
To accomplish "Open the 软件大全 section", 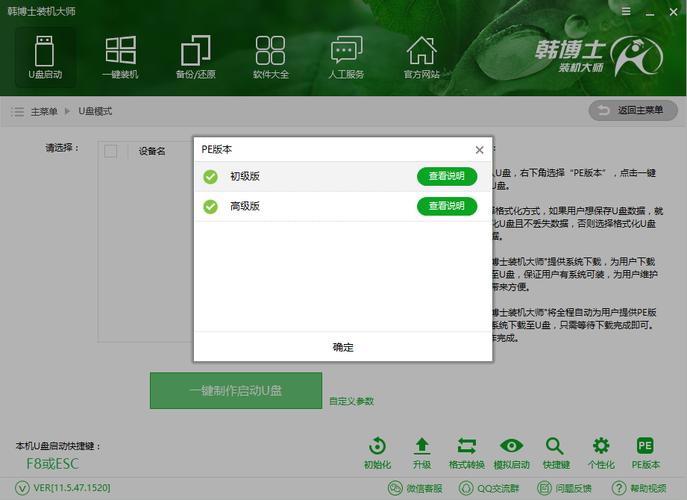I will 270,57.
